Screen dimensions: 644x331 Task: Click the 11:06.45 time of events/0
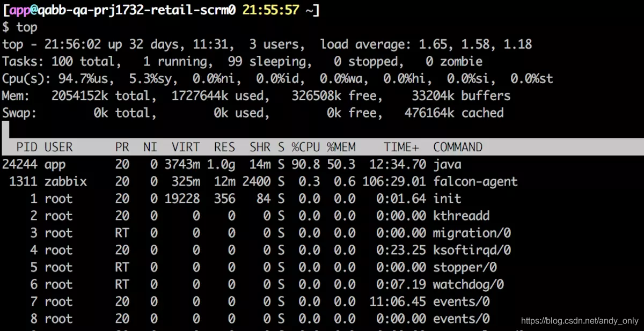coord(398,301)
